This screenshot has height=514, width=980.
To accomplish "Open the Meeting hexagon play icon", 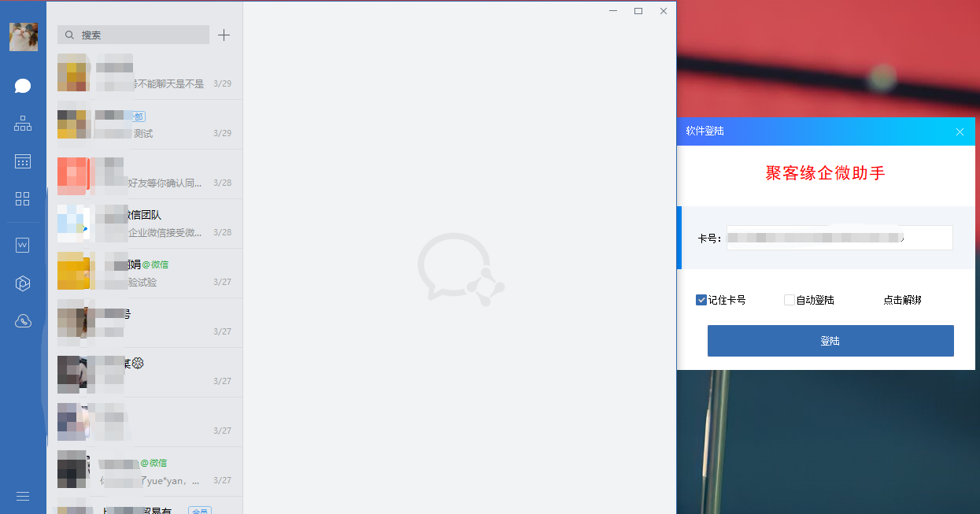I will [x=23, y=283].
